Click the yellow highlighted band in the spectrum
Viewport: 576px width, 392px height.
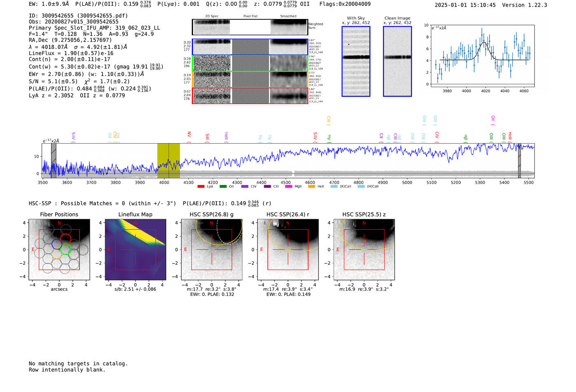coord(169,161)
